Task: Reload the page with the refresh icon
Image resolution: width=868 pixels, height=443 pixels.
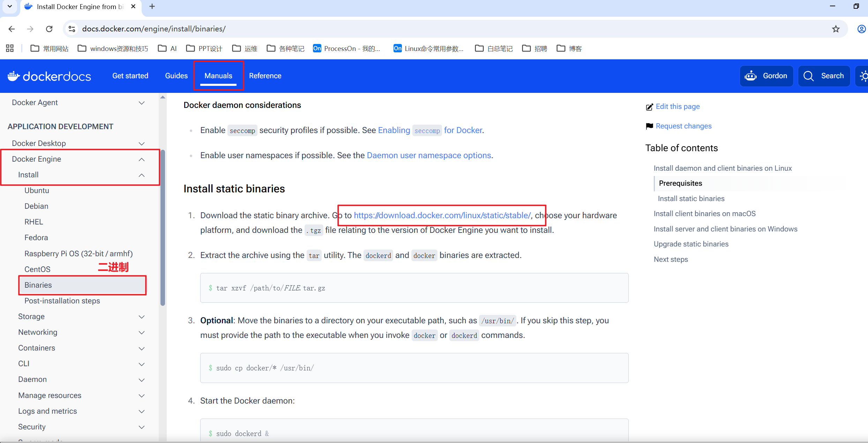Action: point(49,29)
